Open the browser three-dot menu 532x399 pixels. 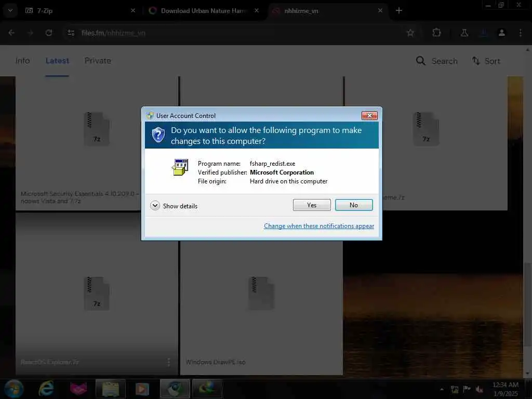click(521, 33)
